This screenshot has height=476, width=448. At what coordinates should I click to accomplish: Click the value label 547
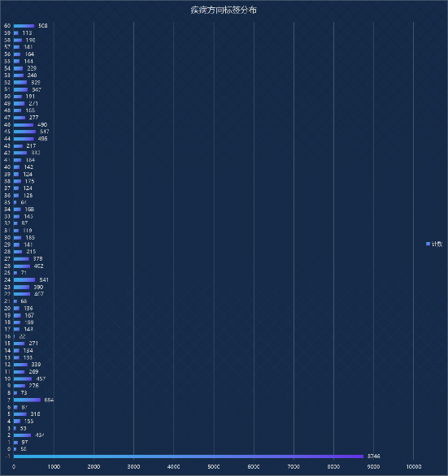(x=45, y=132)
